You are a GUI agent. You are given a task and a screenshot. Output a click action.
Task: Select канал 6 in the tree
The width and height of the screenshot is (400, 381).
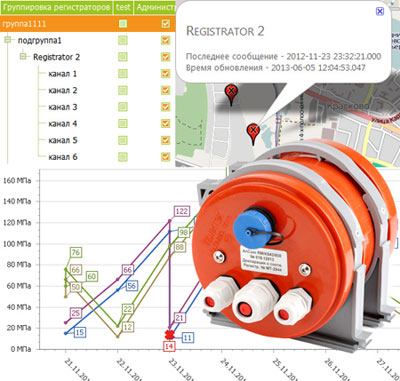click(x=63, y=157)
